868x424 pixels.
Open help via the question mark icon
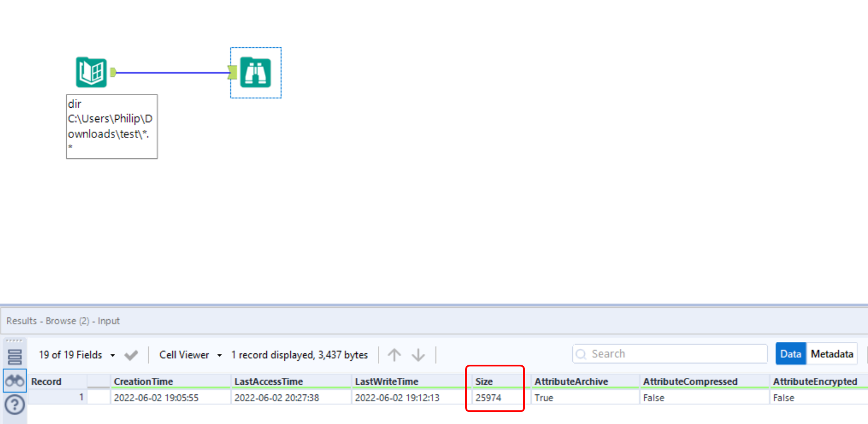(x=14, y=405)
